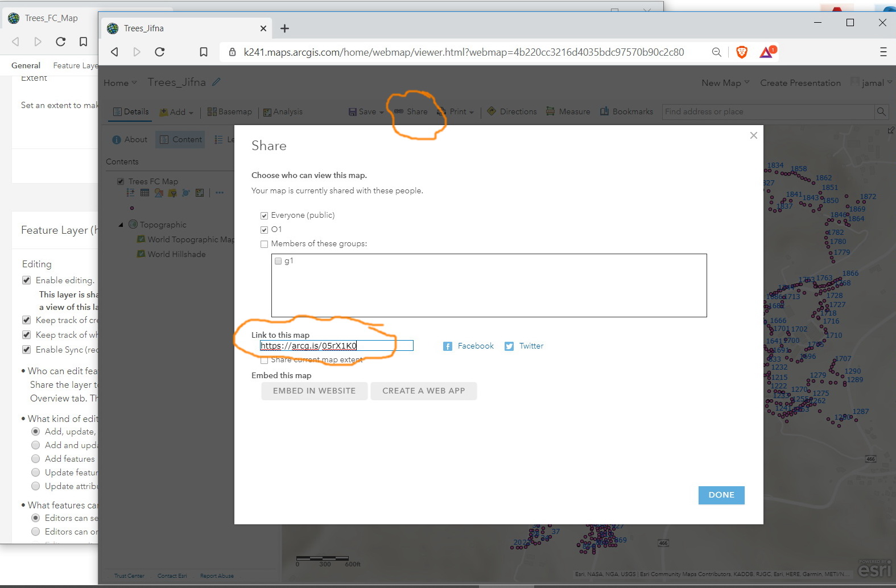Screen dimensions: 896x588
Task: Share the map on Twitter
Action: 524,346
